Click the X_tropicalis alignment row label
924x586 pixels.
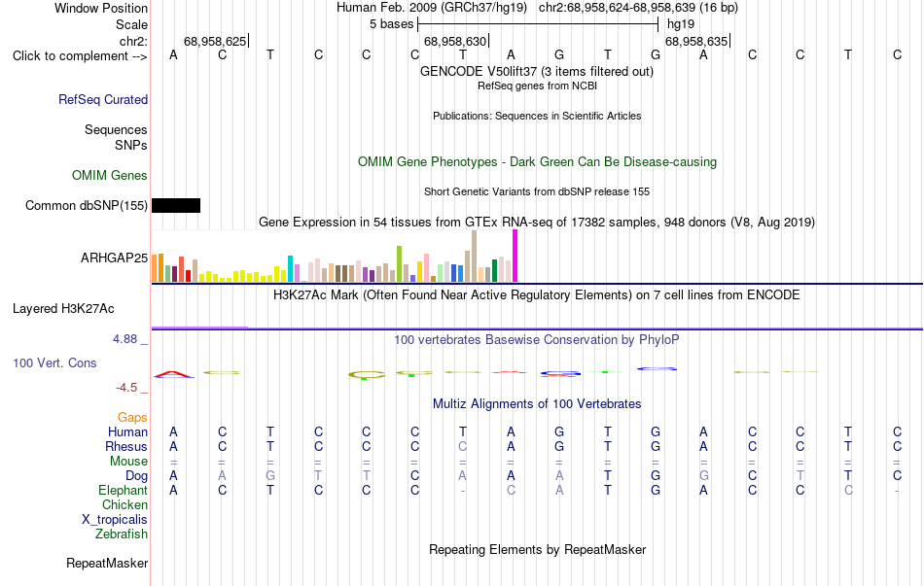click(115, 520)
